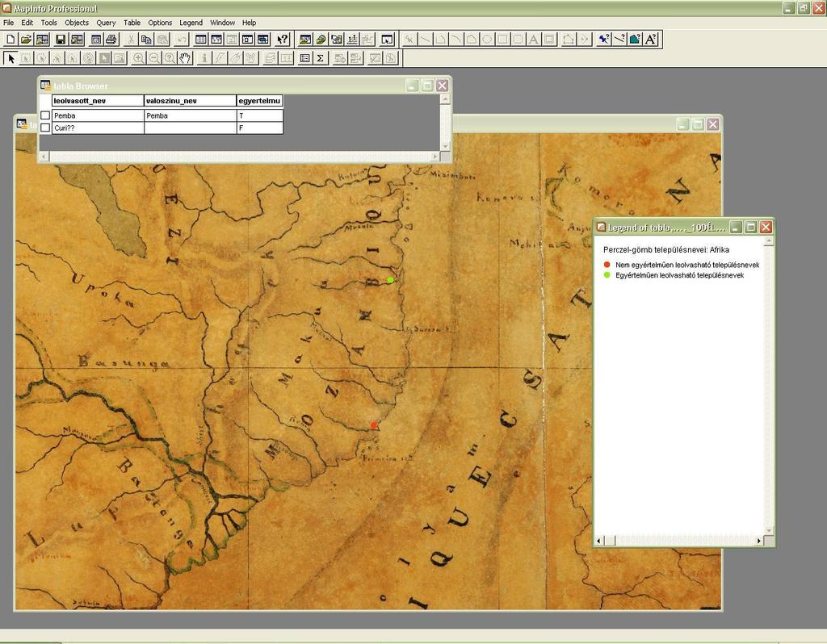Click the Browser's horizontal scroll left arrow
The image size is (827, 644).
click(x=44, y=156)
